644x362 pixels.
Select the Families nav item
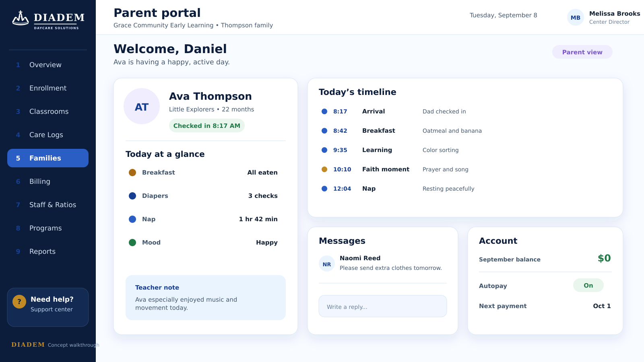pos(48,158)
